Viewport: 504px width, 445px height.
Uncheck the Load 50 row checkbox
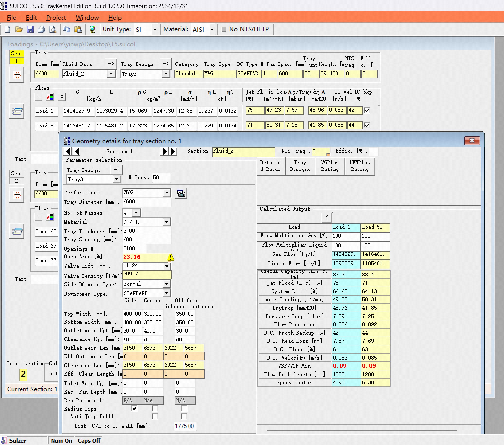367,125
